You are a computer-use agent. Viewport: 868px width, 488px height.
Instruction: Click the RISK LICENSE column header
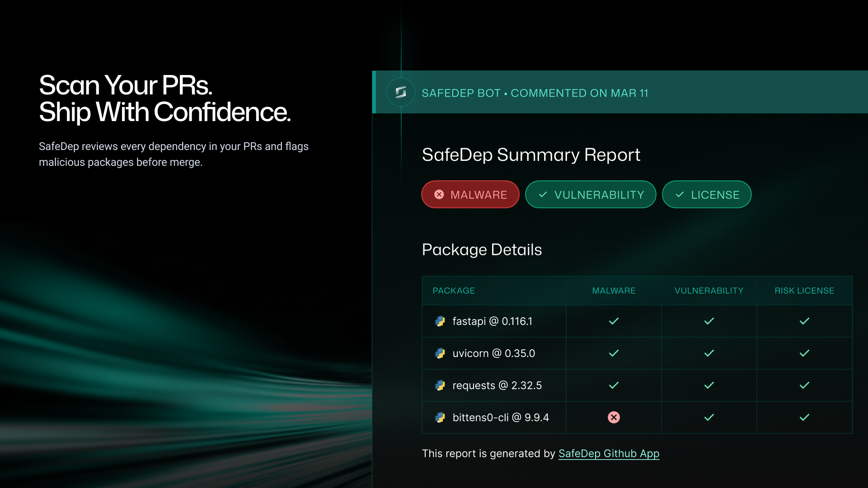[x=804, y=291]
